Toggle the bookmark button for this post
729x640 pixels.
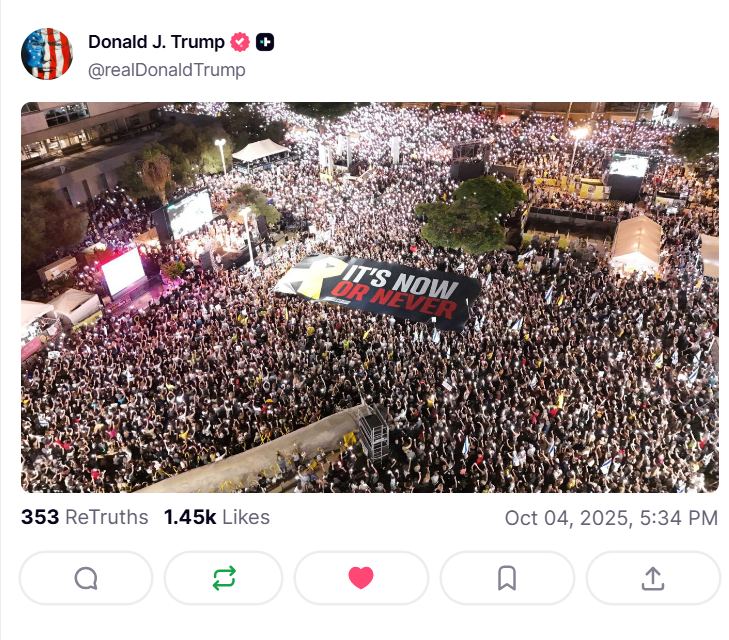click(507, 578)
